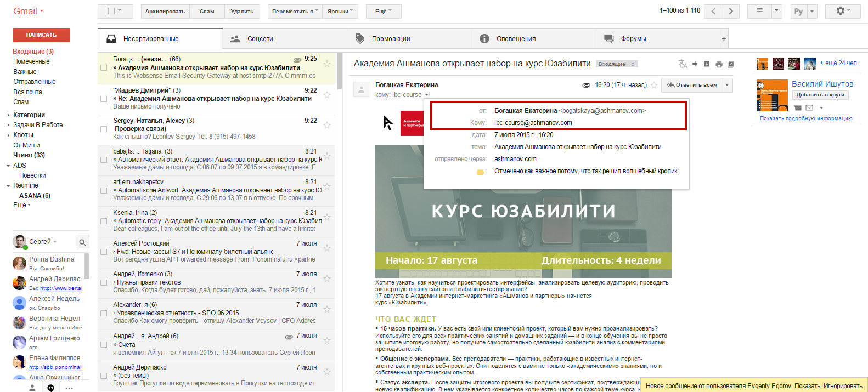This screenshot has width=868, height=392.
Task: Add a new inbox tab with plus
Action: click(724, 38)
